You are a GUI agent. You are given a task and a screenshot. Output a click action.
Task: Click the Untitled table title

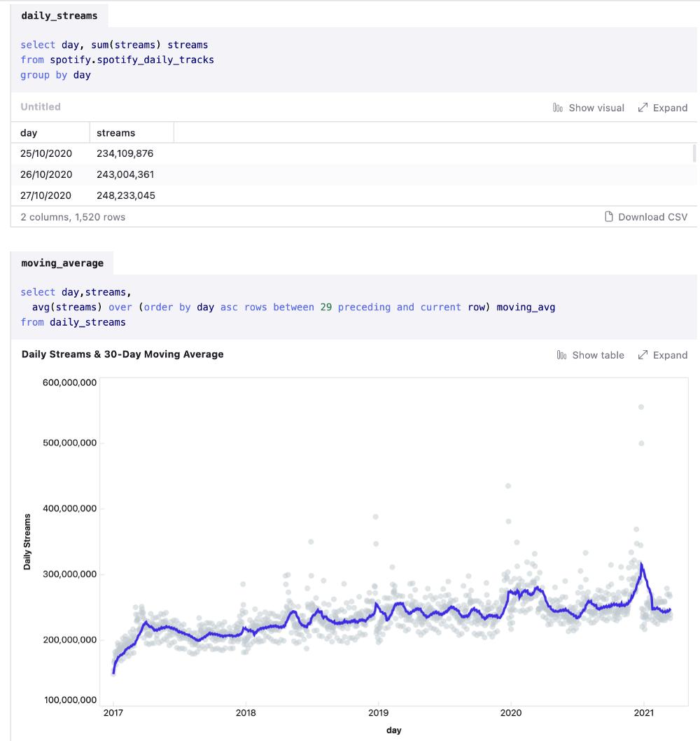tap(41, 107)
